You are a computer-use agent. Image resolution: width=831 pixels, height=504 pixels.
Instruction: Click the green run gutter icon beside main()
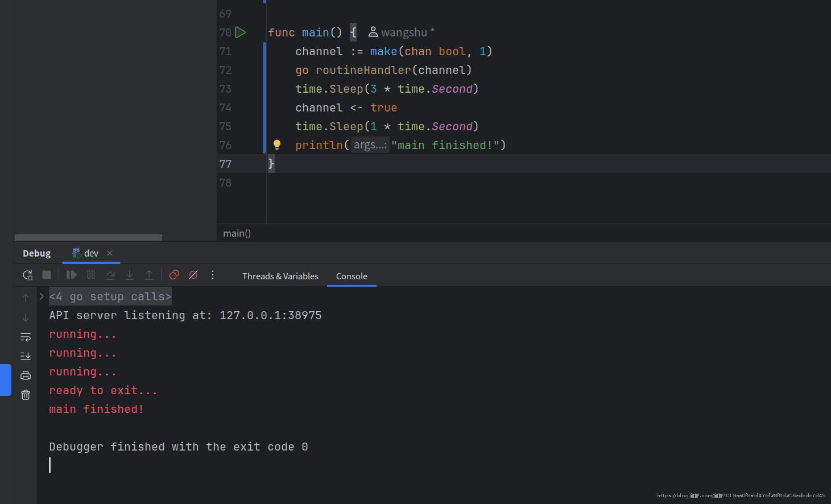241,32
